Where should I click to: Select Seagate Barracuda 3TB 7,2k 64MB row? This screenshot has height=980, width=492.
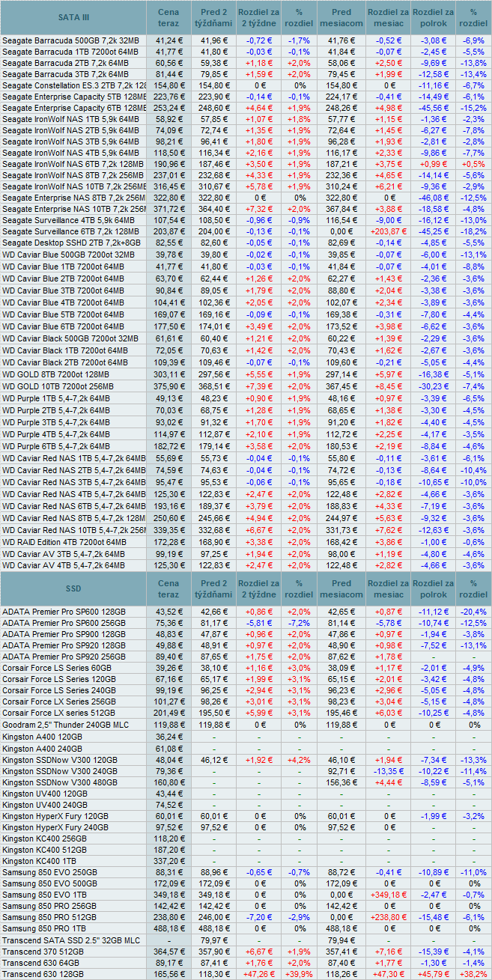click(246, 75)
